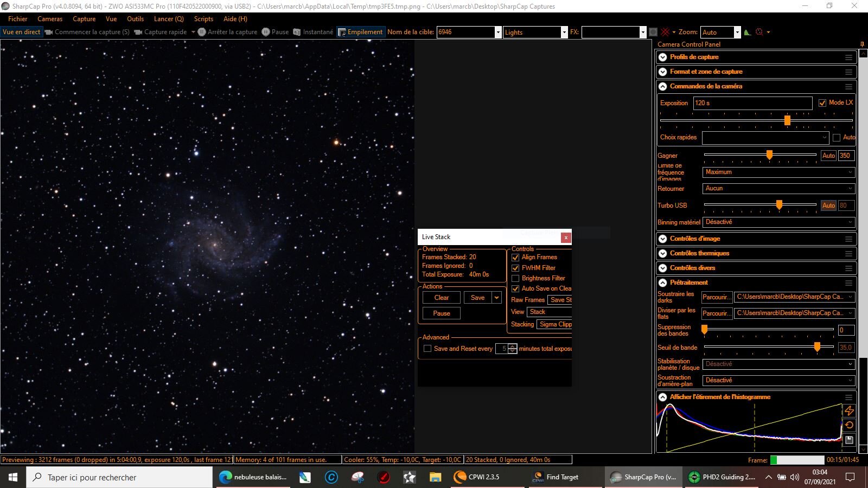The image size is (868, 488).
Task: Open the Prétraitement section menu icon
Action: [848, 283]
